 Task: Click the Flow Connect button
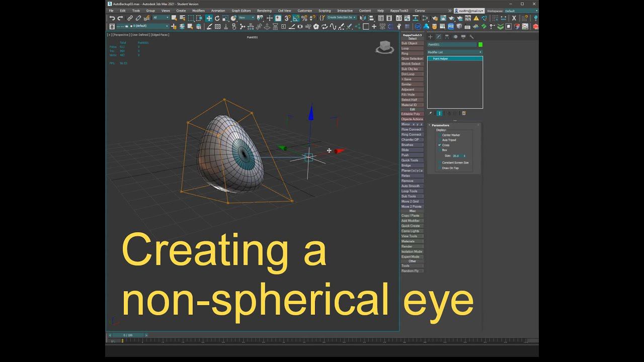[412, 129]
